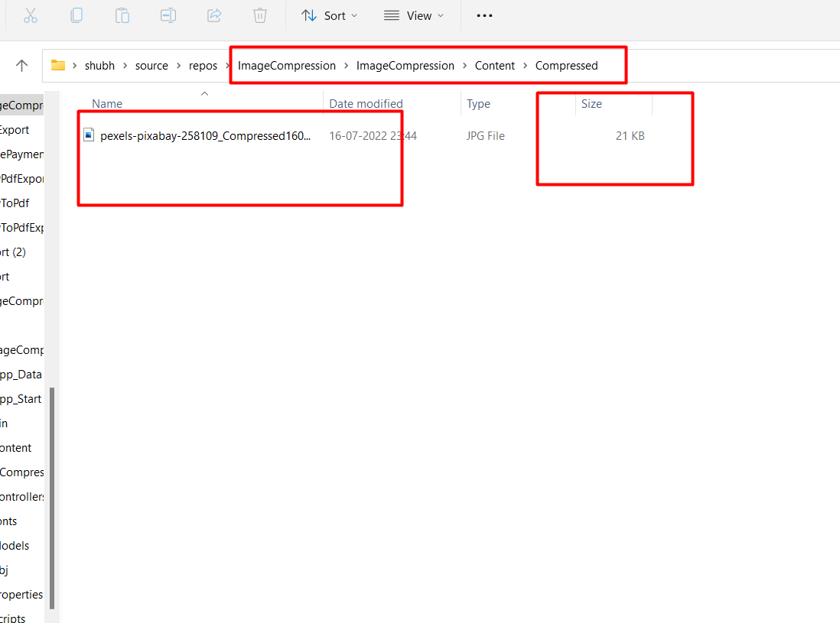The height and width of the screenshot is (623, 840).
Task: Click the chevron after Content in breadcrumb
Action: (x=525, y=66)
